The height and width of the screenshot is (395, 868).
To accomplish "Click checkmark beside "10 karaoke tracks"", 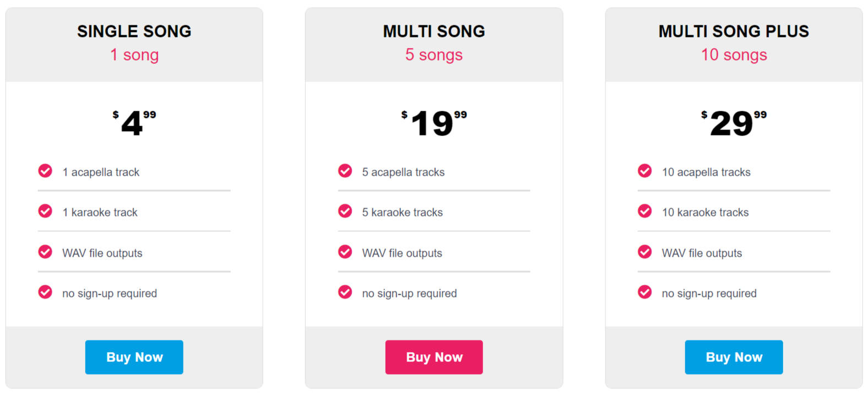I will coord(644,211).
